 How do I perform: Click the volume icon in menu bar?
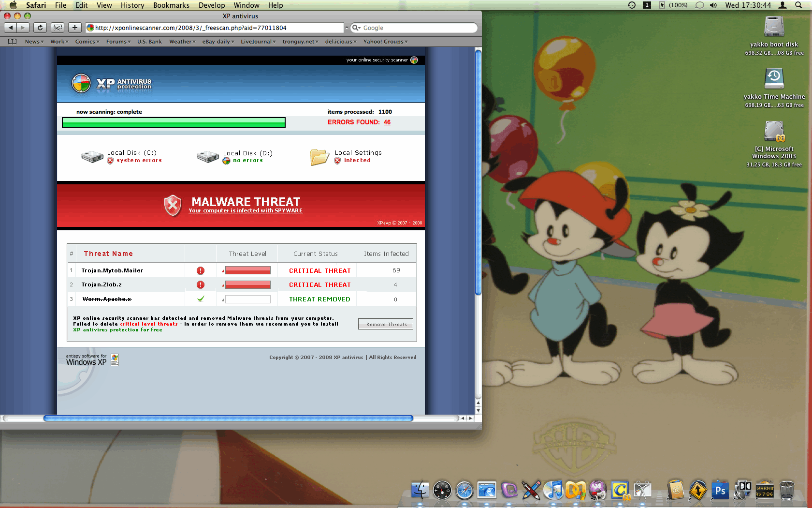(713, 5)
